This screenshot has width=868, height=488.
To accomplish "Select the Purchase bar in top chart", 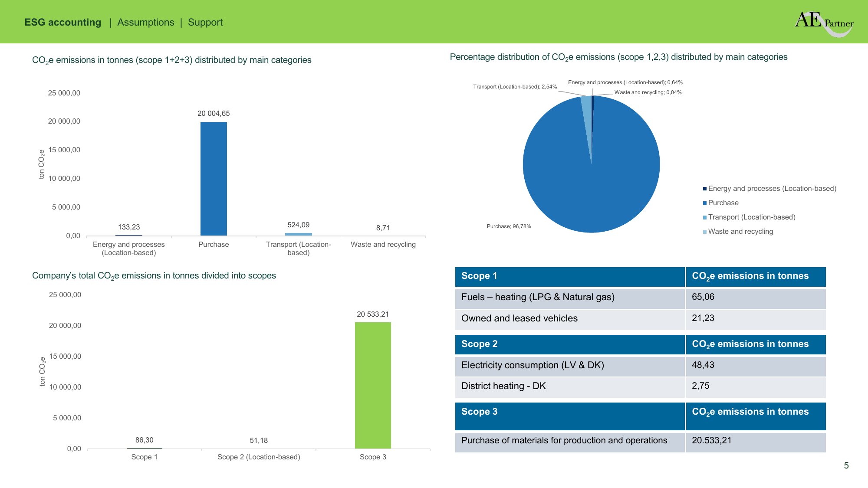I will (x=214, y=179).
